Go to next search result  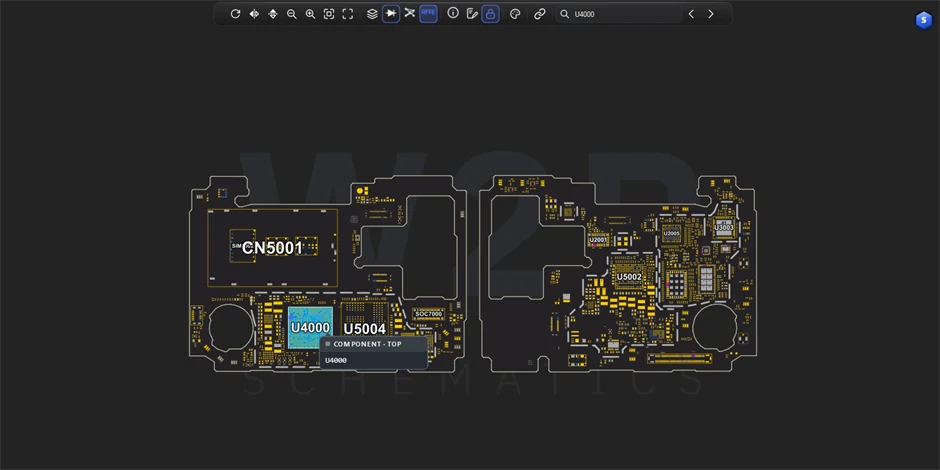(710, 14)
